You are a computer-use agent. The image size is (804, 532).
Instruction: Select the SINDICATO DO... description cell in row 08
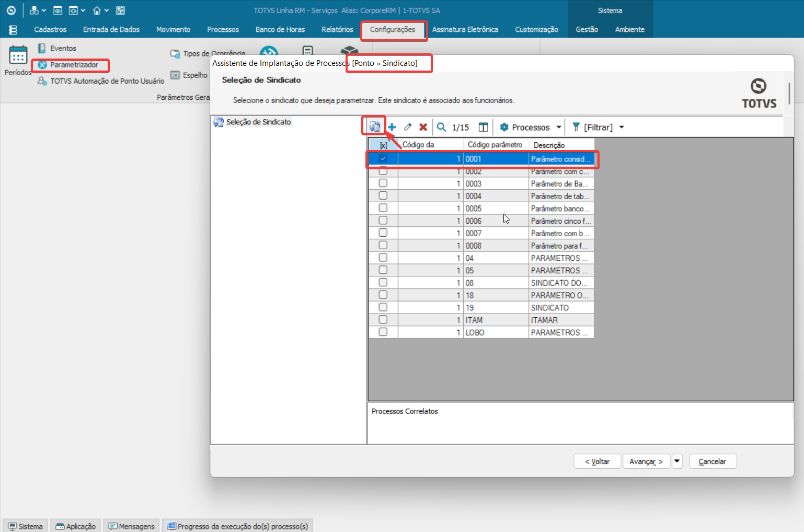pyautogui.click(x=561, y=283)
